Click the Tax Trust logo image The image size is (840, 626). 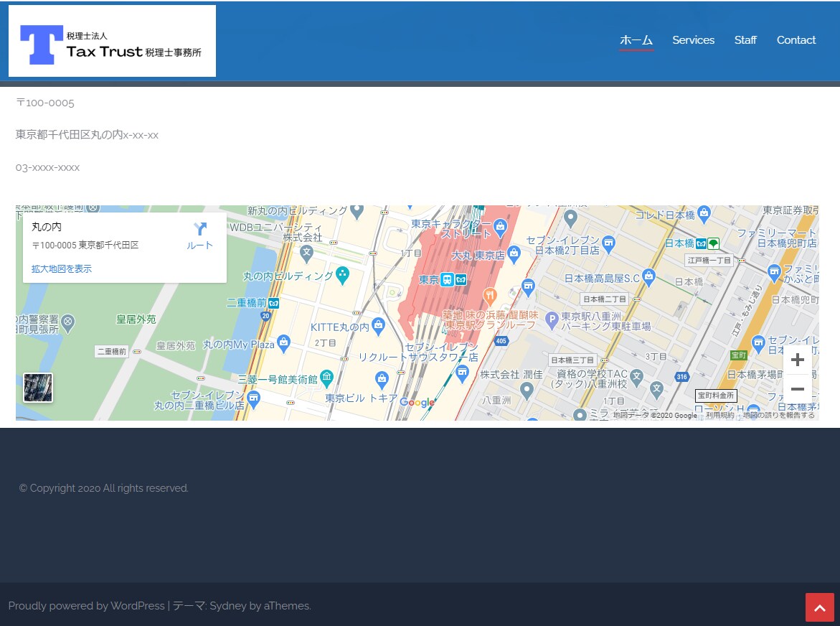tap(112, 41)
